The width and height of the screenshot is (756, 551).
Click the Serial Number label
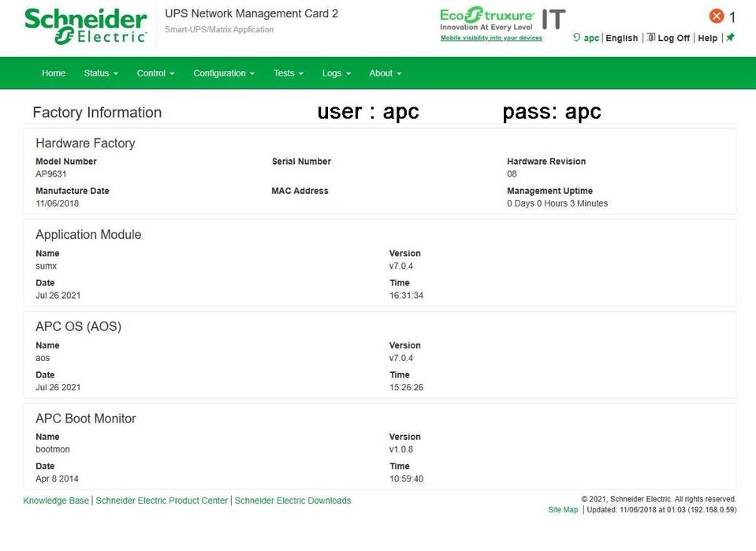click(301, 162)
